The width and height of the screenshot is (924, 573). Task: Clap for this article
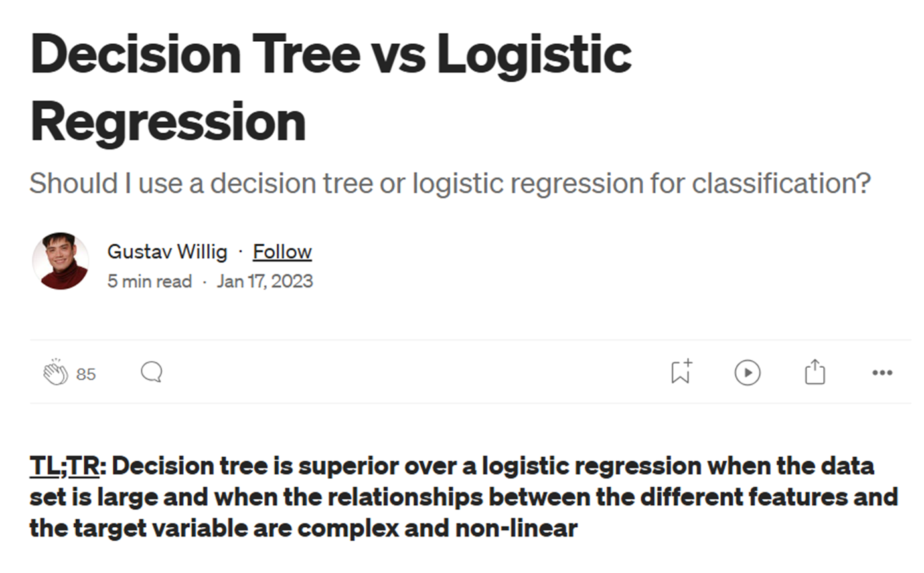[56, 373]
